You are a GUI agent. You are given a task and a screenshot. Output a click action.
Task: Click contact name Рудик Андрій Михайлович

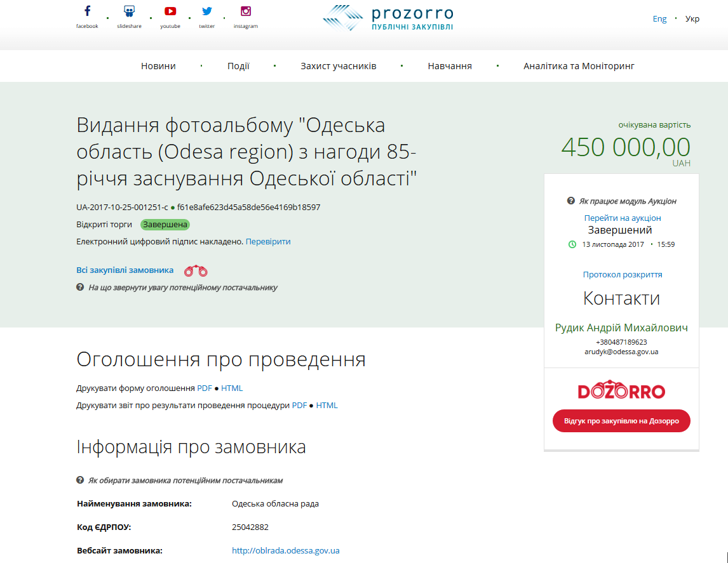[x=621, y=328]
